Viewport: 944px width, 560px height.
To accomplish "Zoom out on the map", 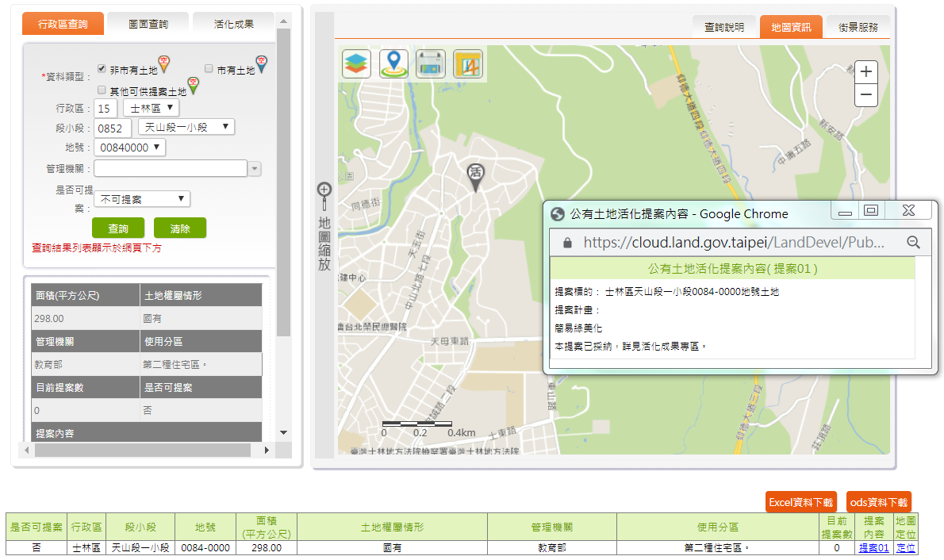I will tap(866, 95).
